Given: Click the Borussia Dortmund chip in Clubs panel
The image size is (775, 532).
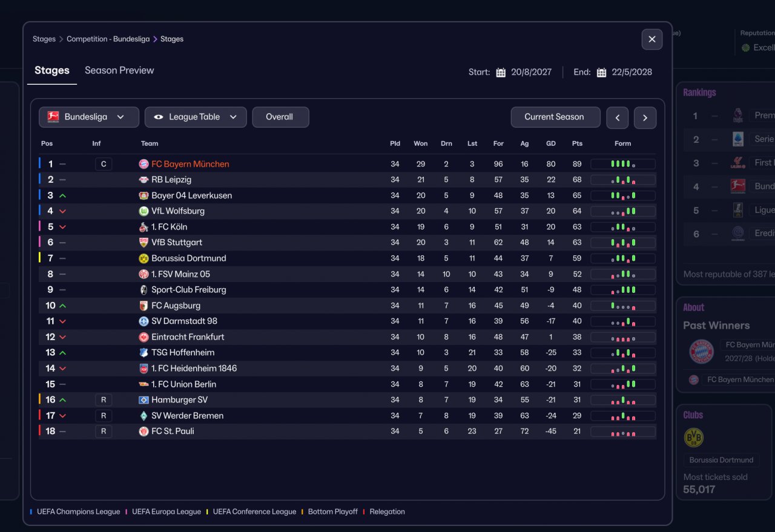Looking at the screenshot, I should click(722, 460).
